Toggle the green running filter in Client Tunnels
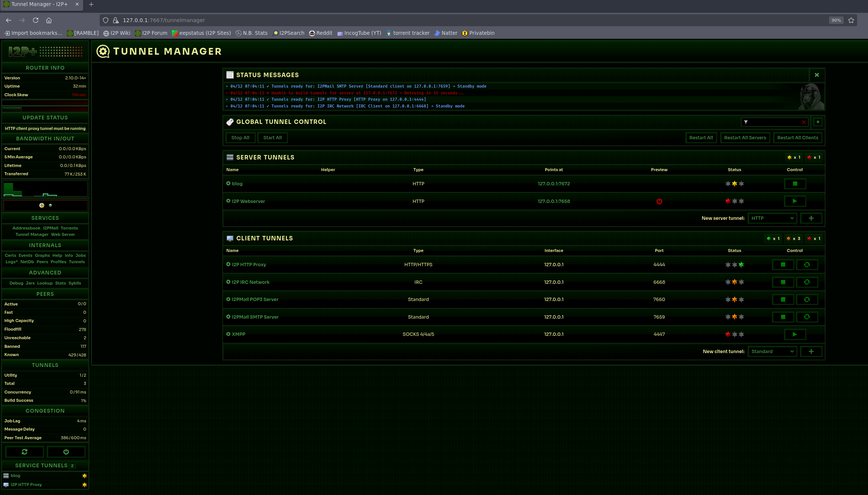The image size is (868, 495). (x=773, y=239)
